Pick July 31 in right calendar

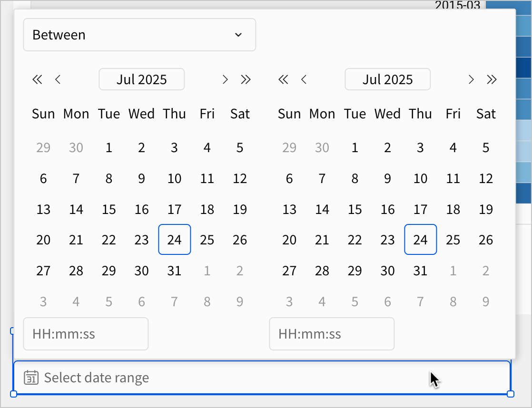(420, 271)
